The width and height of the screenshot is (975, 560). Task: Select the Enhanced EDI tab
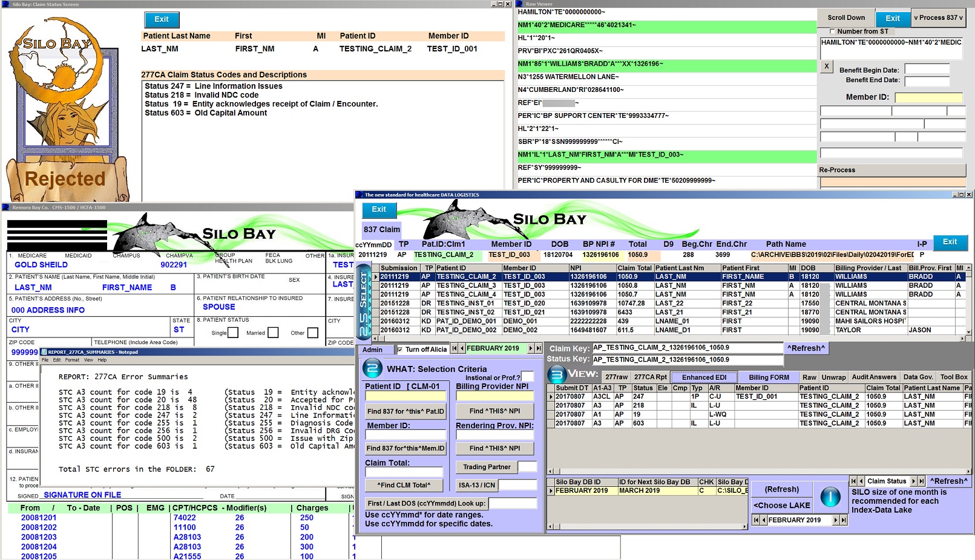click(x=704, y=377)
